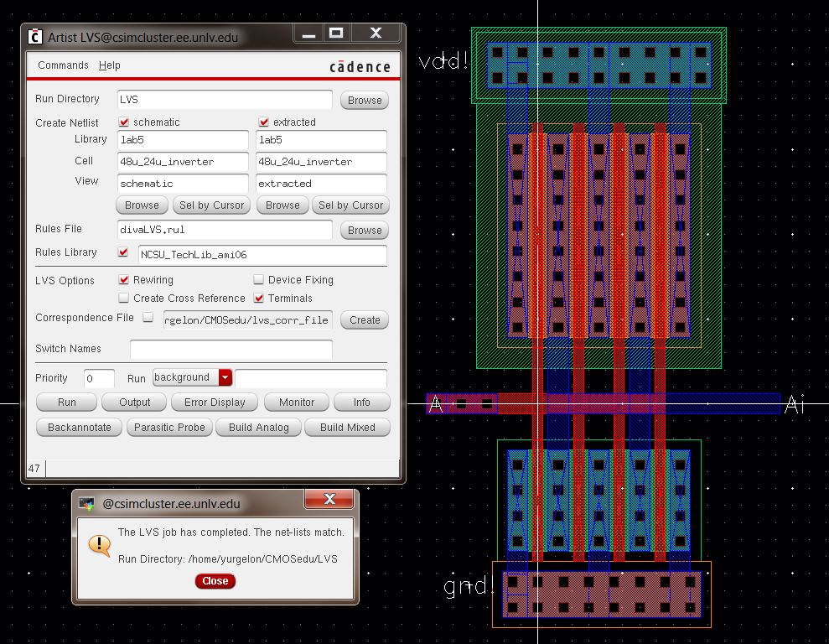
Task: Click the Run button
Action: [67, 402]
